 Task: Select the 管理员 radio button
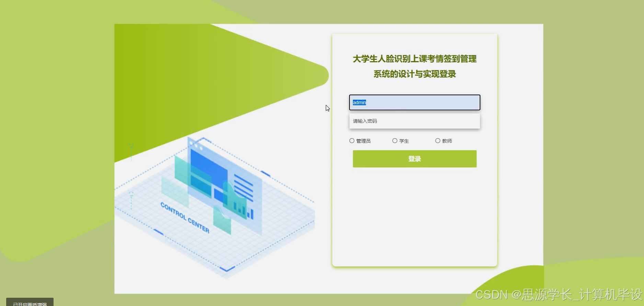pyautogui.click(x=352, y=141)
